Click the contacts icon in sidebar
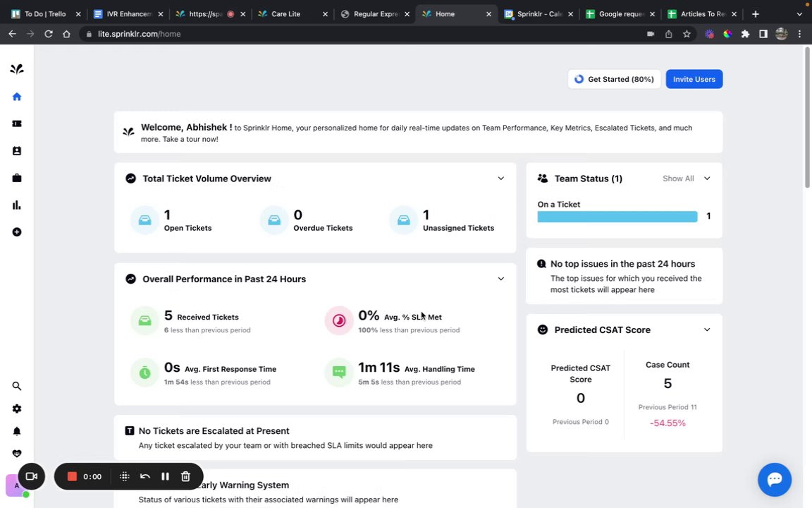This screenshot has height=508, width=812. [x=17, y=151]
